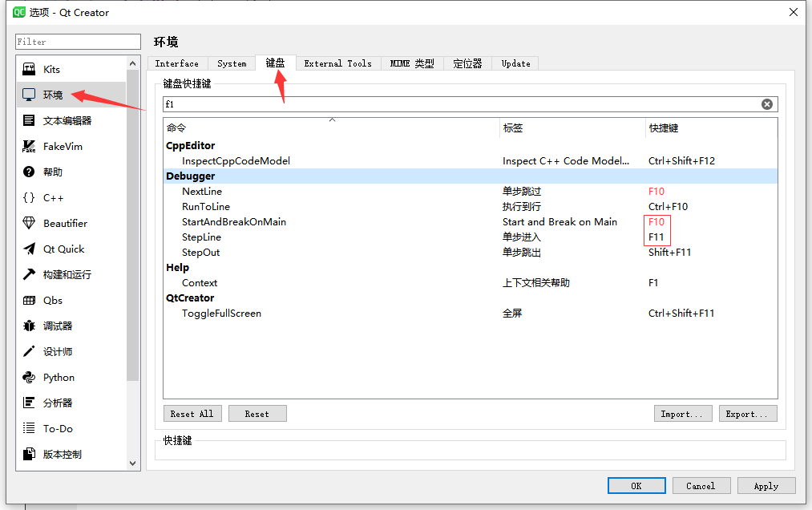Select the CppEditor group row

471,146
